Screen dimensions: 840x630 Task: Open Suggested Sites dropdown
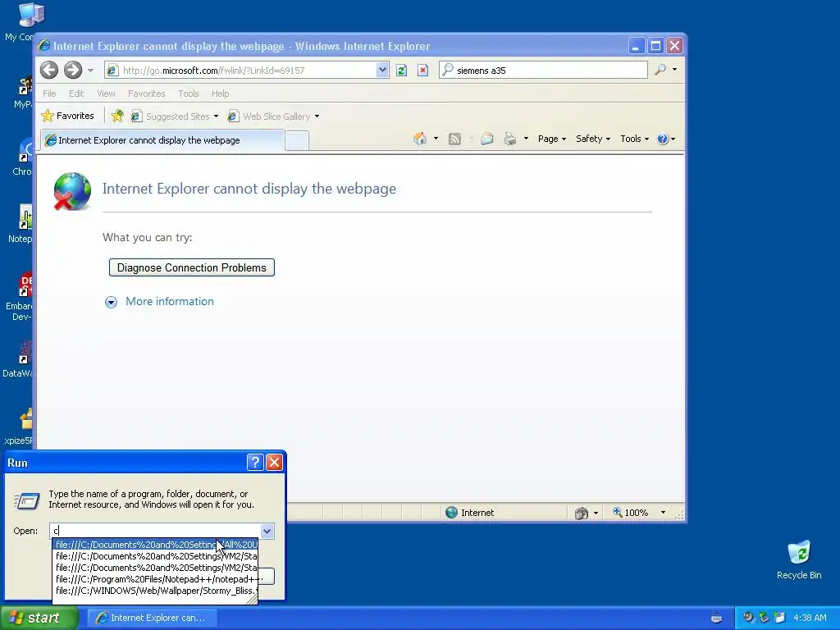pyautogui.click(x=175, y=116)
